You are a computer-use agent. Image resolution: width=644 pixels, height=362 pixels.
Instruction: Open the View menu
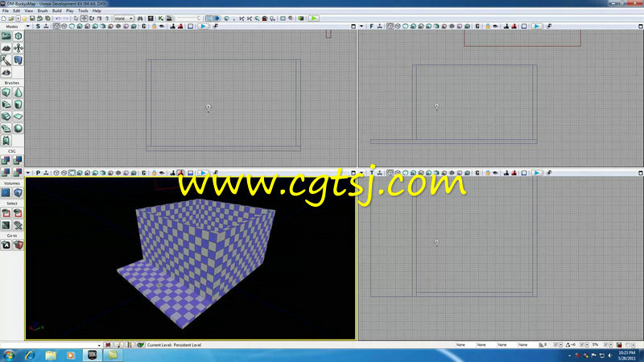(29, 10)
